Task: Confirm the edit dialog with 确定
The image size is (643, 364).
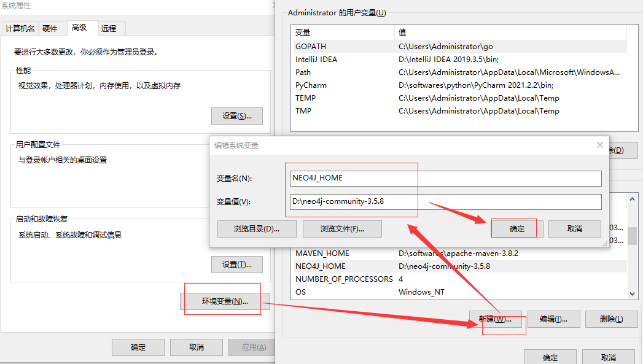Action: point(515,228)
